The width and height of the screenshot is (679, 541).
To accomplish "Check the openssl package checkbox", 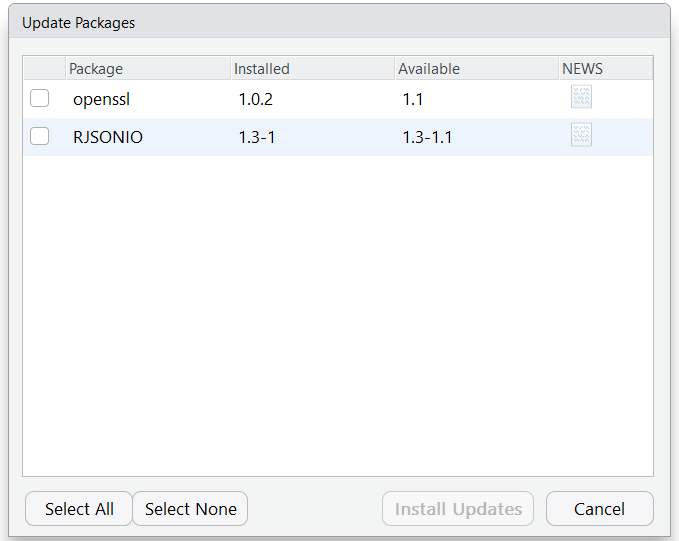I will pos(40,98).
